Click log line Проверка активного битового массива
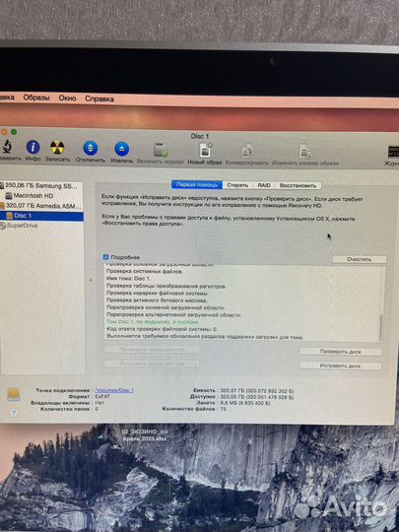The image size is (399, 532). point(157,300)
